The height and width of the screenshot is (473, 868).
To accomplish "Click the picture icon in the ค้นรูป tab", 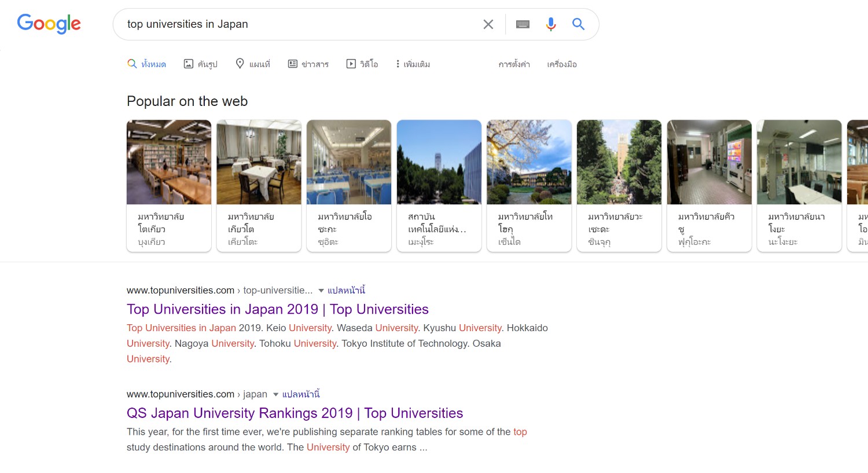I will [189, 64].
